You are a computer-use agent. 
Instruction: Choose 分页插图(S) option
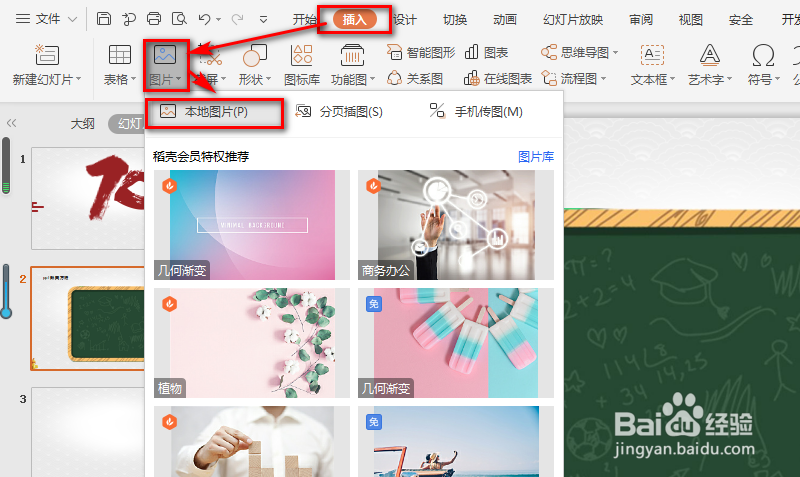pos(339,112)
